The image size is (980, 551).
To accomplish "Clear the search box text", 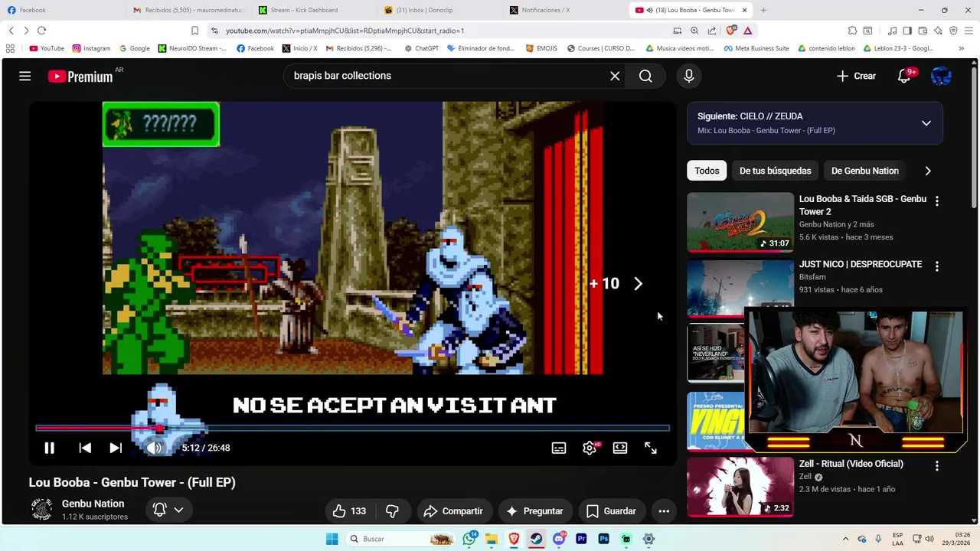I will click(615, 76).
